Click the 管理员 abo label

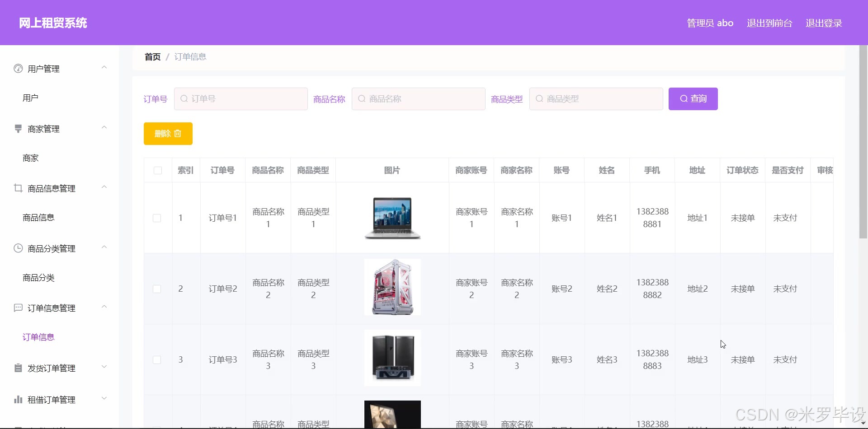coord(710,23)
